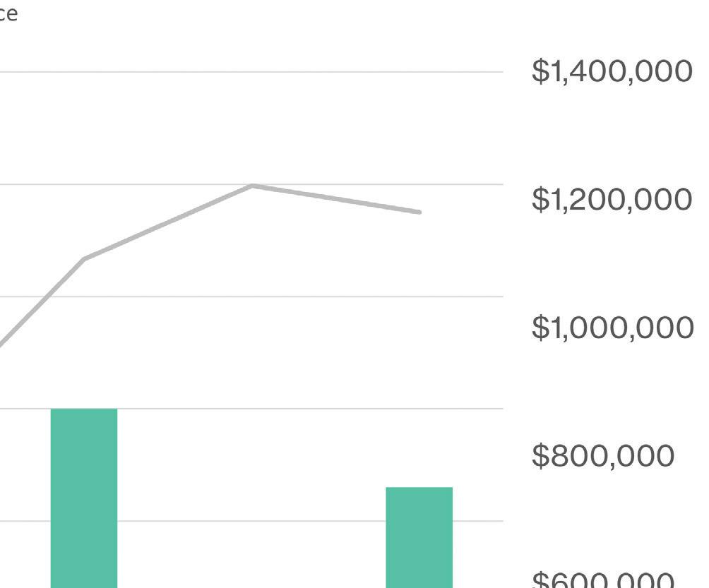The image size is (709, 588).
Task: Click the top edge of the shorter green bar
Action: [419, 488]
